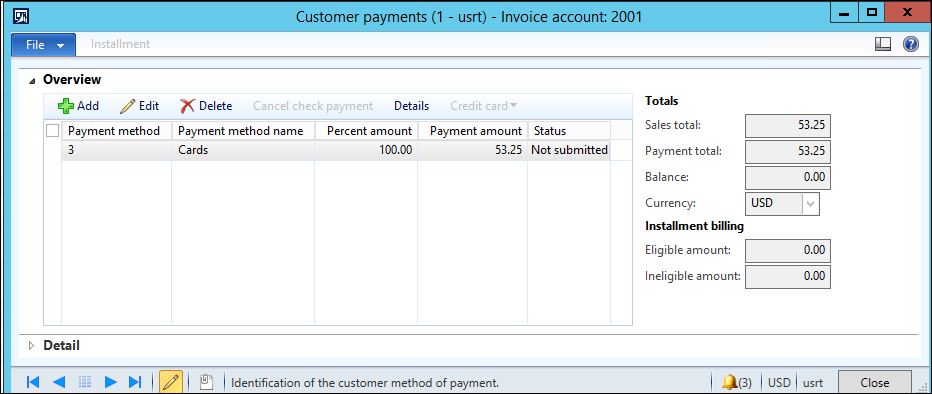Select the "53.25" payment amount grid cell

coord(473,150)
